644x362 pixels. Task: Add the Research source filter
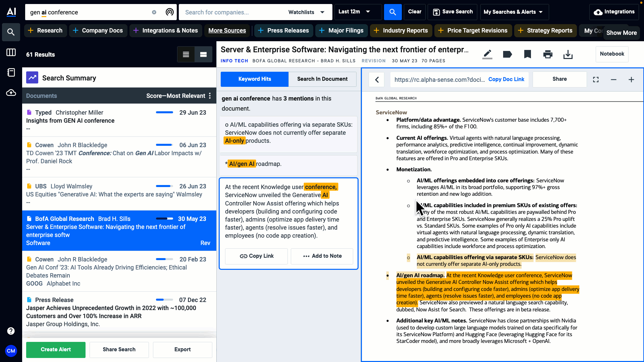[45, 31]
